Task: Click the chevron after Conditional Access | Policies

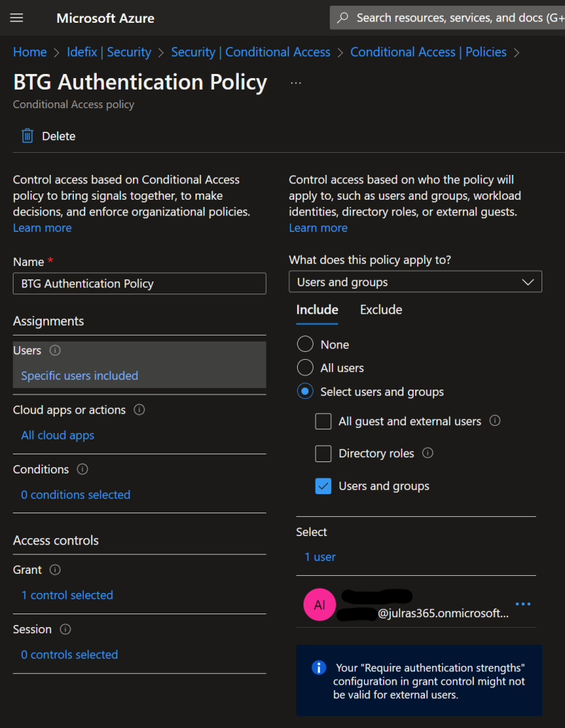Action: [x=517, y=53]
